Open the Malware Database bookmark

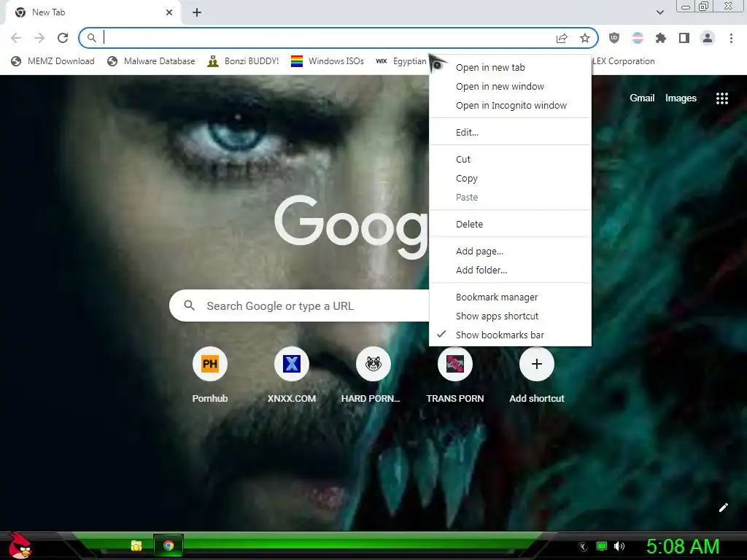coord(151,61)
